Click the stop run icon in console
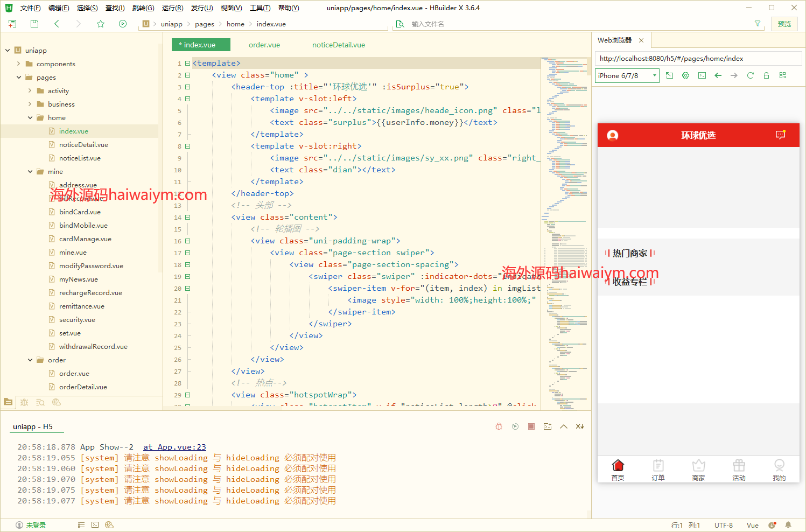The image size is (806, 532). 531,426
